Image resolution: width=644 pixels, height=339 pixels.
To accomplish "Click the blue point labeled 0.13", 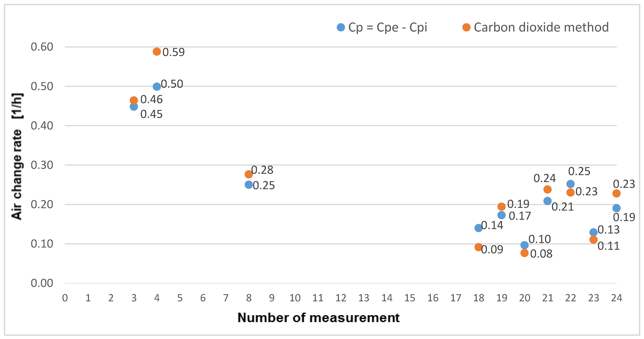I will (593, 232).
